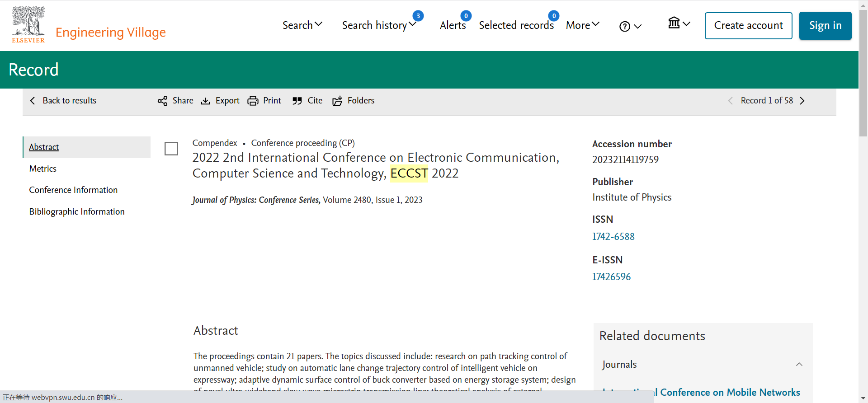Image resolution: width=868 pixels, height=403 pixels.
Task: Click the Conference proceeding (CP) label
Action: 303,143
